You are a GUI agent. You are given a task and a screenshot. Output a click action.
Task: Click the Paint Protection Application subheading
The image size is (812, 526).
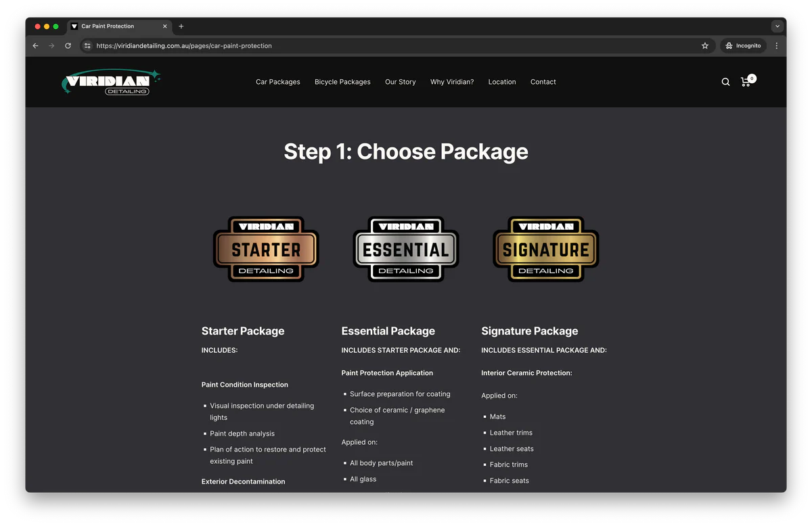coord(387,373)
